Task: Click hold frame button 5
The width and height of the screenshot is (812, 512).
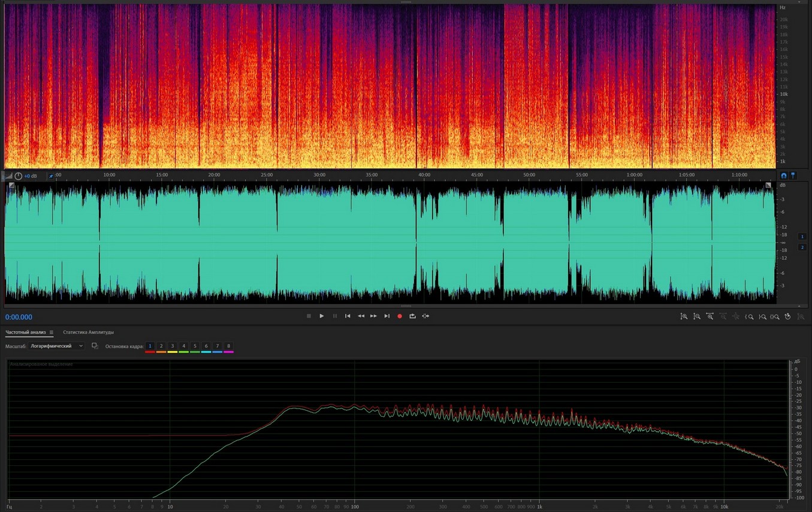Action: coord(195,346)
